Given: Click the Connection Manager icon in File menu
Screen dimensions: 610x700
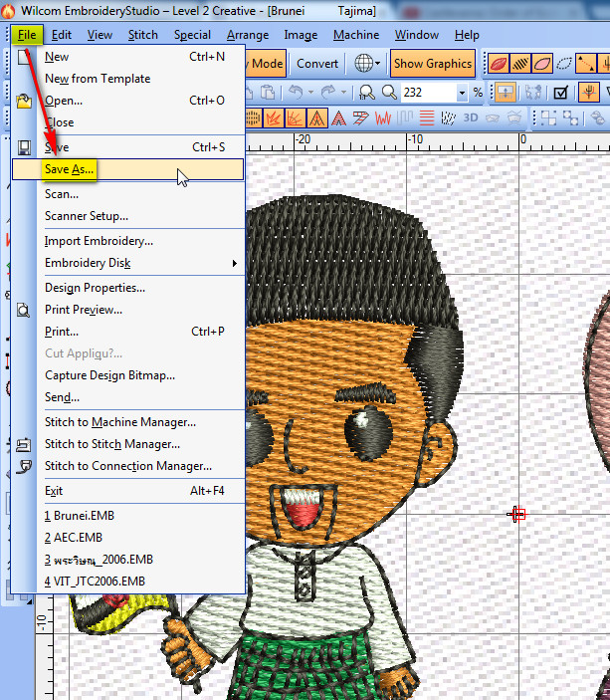Looking at the screenshot, I should (x=23, y=466).
